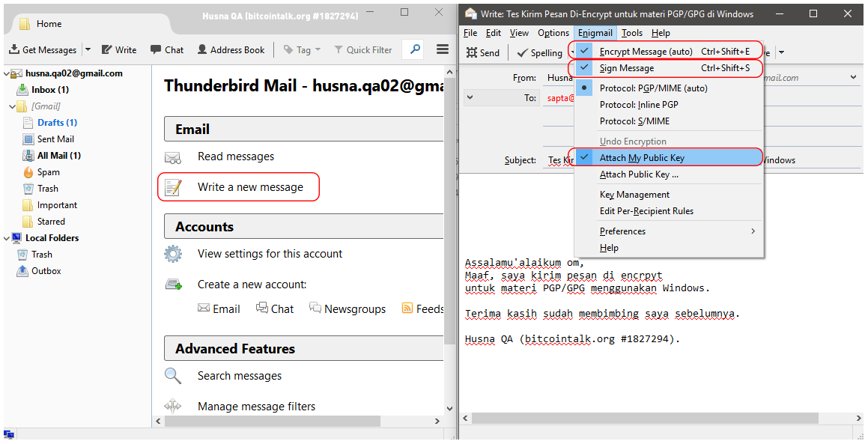
Task: Select the All Mail folder icon
Action: pos(28,156)
